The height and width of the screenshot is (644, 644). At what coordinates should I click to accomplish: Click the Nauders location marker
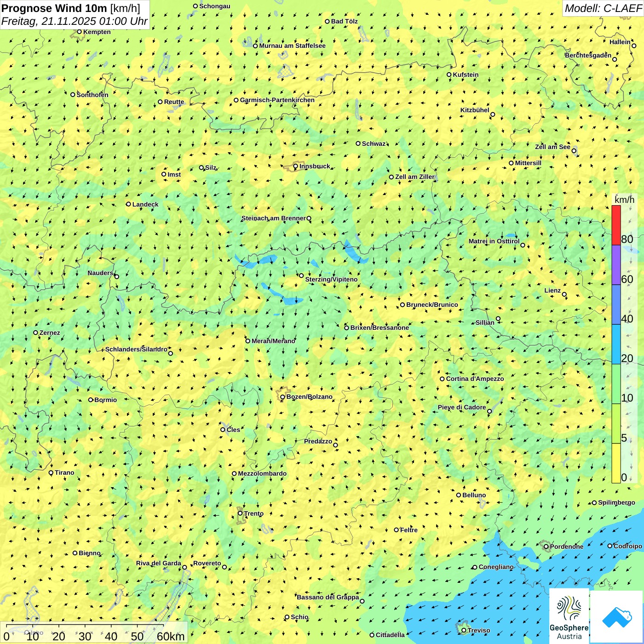coord(116,276)
